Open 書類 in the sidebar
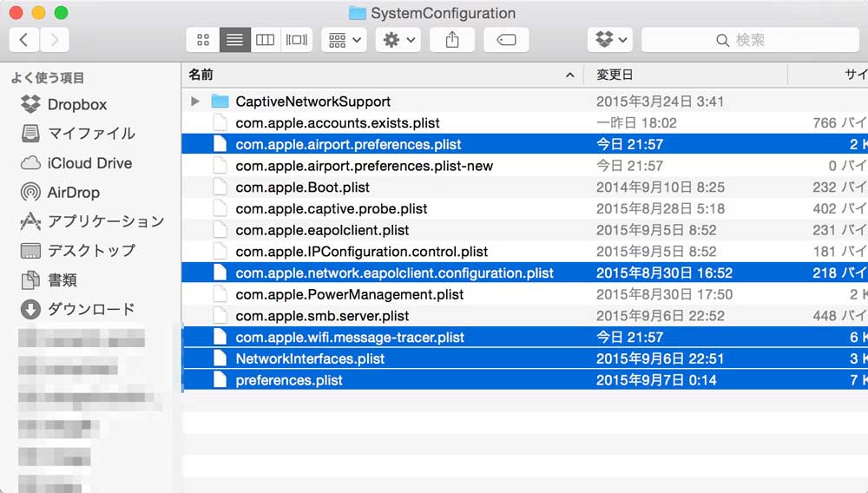Image resolution: width=868 pixels, height=493 pixels. pos(48,280)
